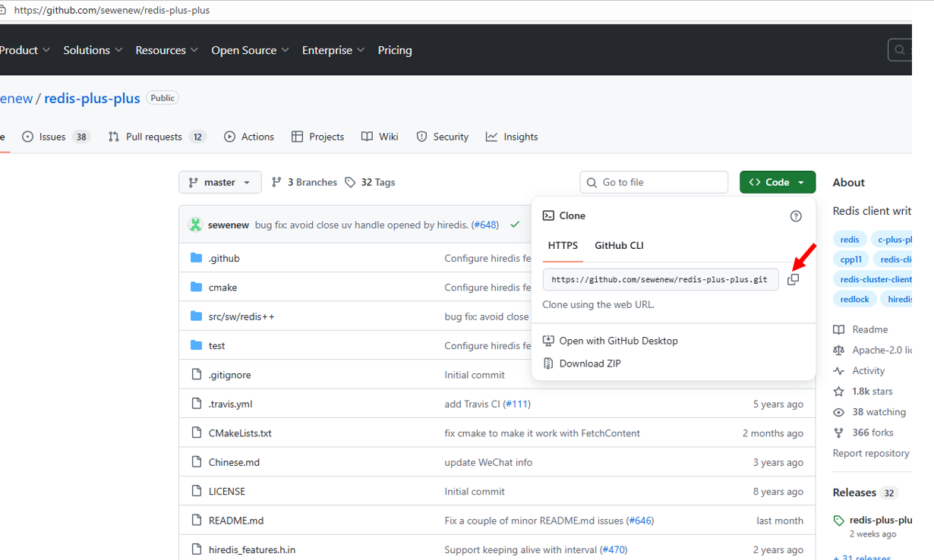Screen dimensions: 934x560
Task: Click the browser address bar URL
Action: click(x=112, y=11)
